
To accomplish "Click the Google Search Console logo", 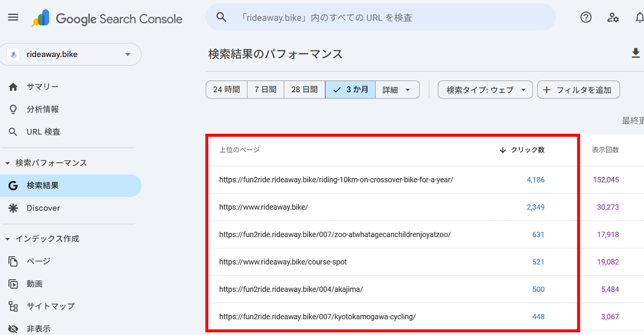I will click(x=107, y=18).
